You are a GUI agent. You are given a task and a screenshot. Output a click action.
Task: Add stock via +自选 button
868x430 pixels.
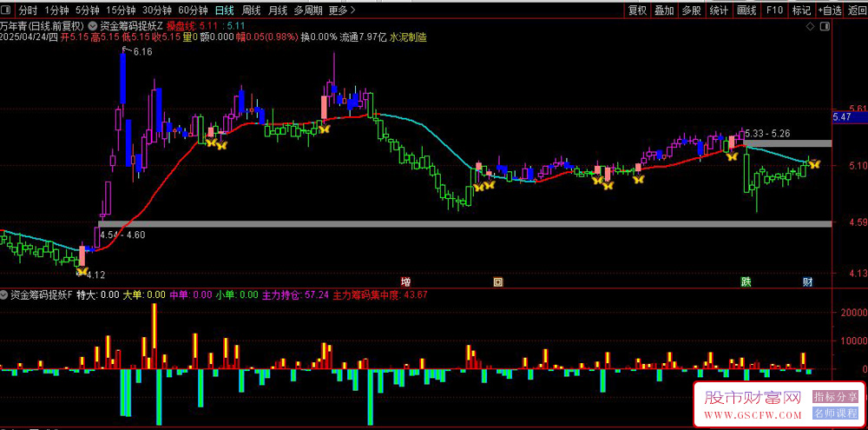[829, 10]
